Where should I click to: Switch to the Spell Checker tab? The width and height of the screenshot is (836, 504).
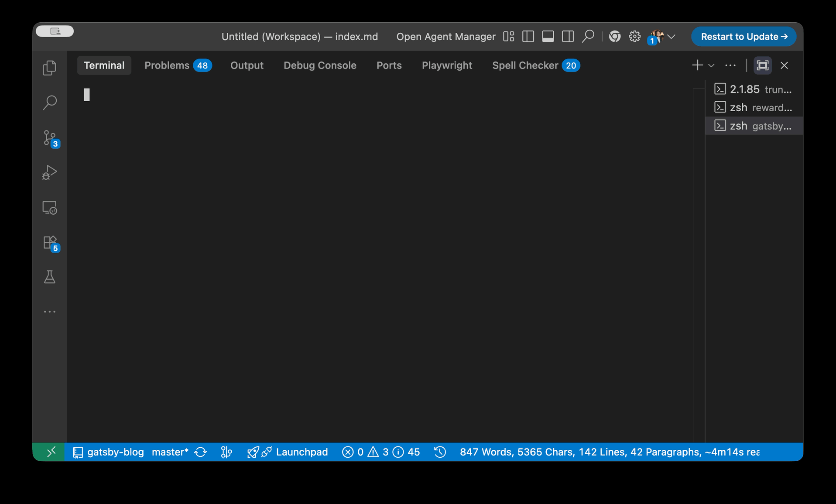click(x=526, y=65)
